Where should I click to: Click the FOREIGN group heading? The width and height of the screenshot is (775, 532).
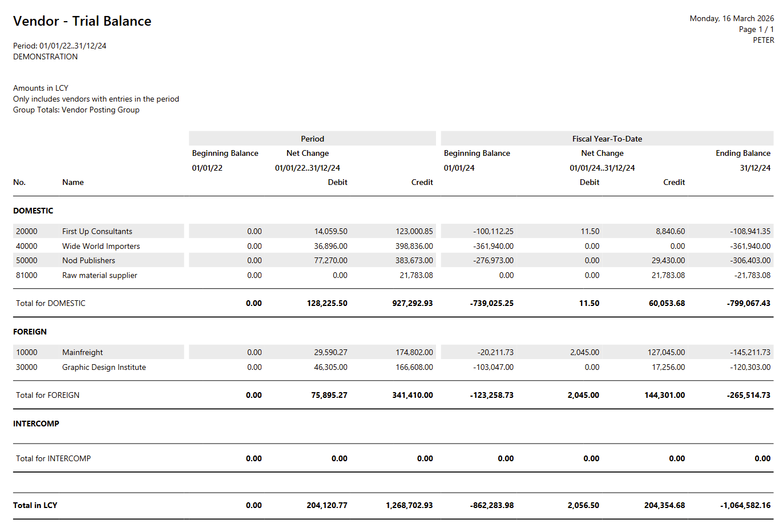click(x=30, y=332)
